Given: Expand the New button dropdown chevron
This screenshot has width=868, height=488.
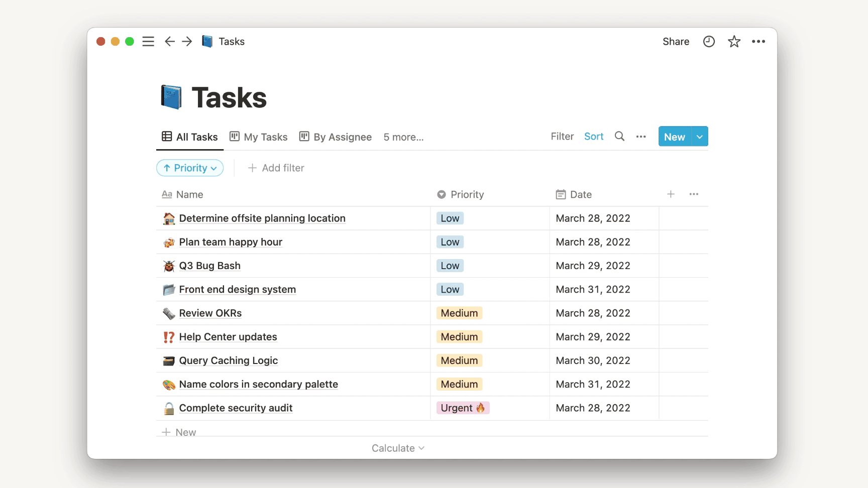Looking at the screenshot, I should point(699,136).
